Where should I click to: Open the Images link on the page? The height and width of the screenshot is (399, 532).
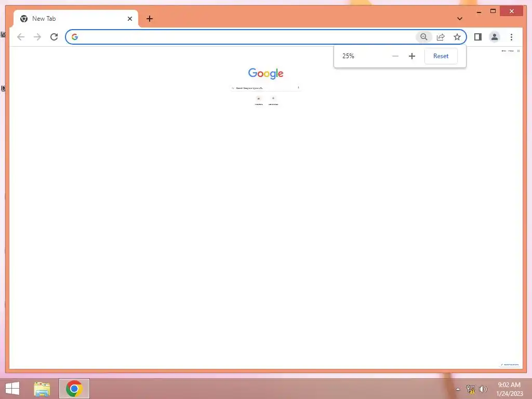click(511, 51)
